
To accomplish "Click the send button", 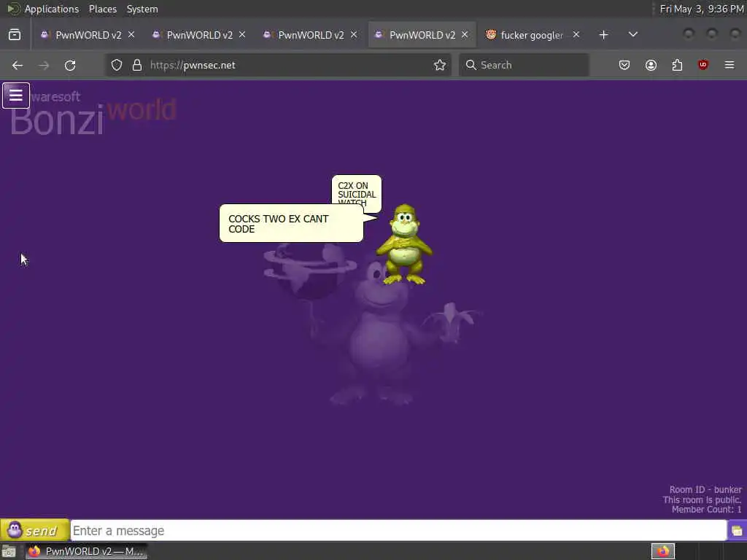I will pyautogui.click(x=35, y=530).
